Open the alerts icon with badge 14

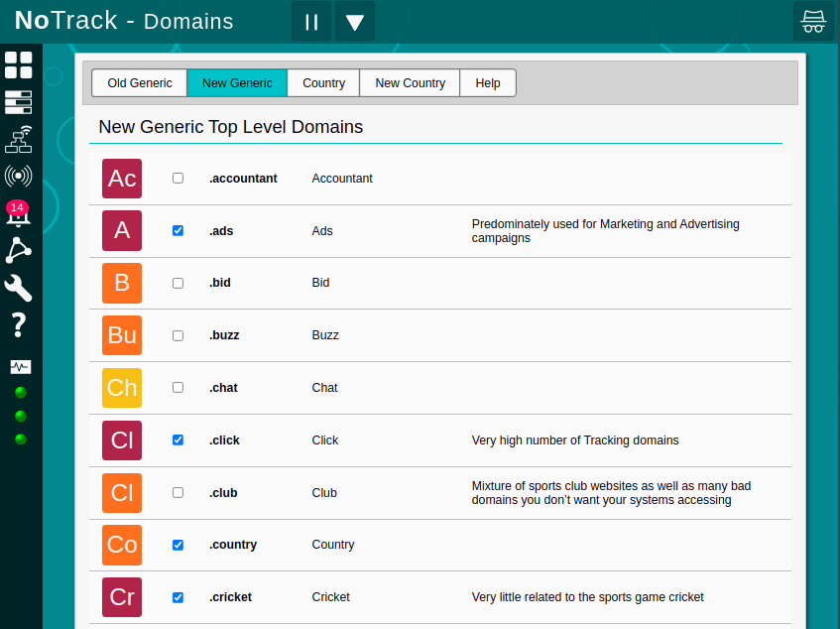pos(18,213)
